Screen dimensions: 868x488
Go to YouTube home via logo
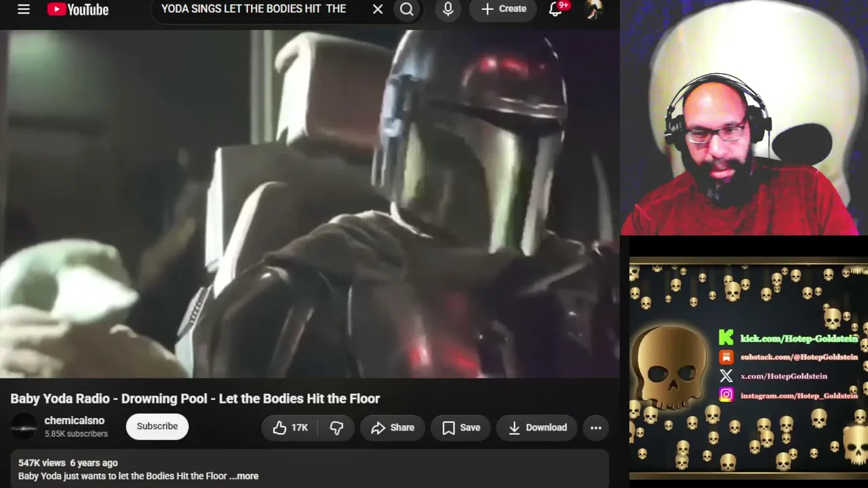78,9
